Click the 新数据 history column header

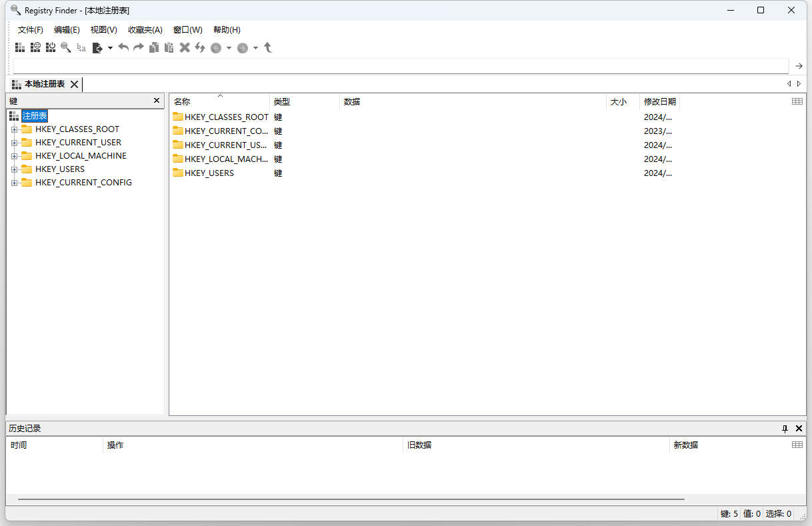[729, 445]
